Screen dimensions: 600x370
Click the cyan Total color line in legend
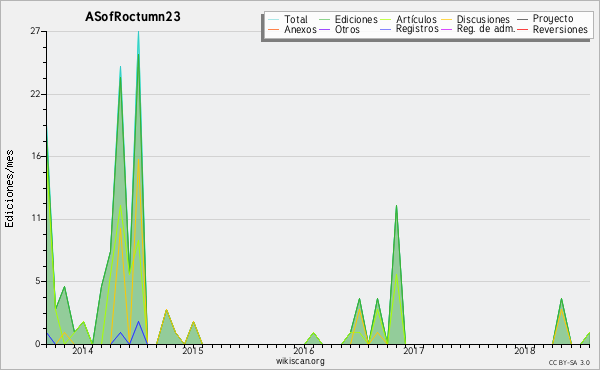click(273, 19)
